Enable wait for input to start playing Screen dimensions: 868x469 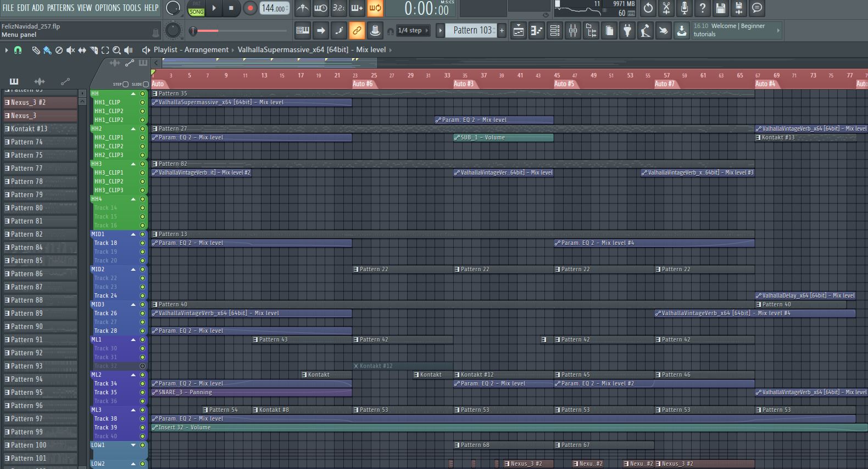click(321, 8)
